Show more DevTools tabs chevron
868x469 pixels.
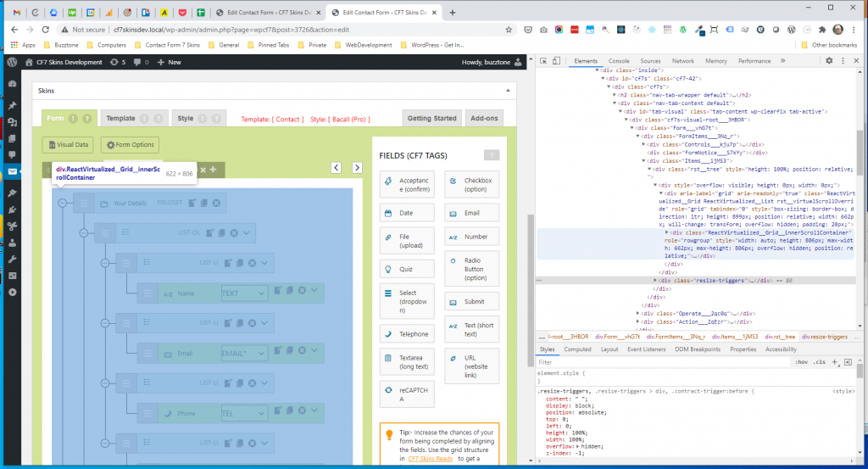782,61
